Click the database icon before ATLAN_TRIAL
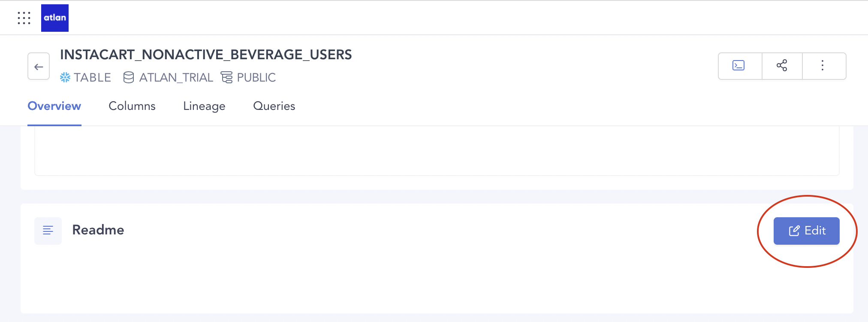868x322 pixels. click(x=128, y=77)
